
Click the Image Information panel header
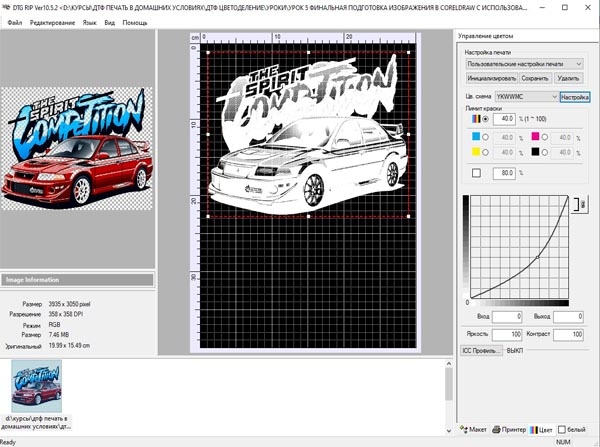[77, 280]
